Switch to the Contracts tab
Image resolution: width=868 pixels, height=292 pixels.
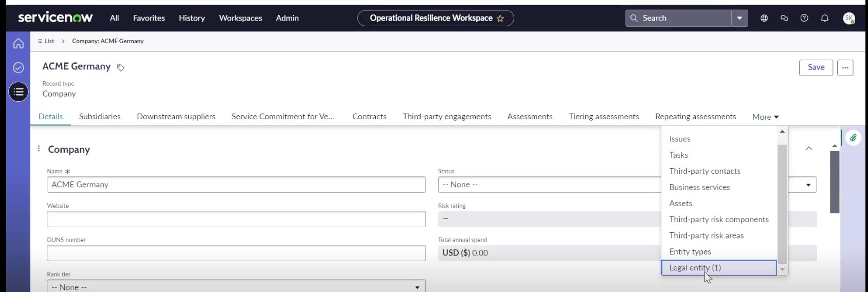coord(370,117)
